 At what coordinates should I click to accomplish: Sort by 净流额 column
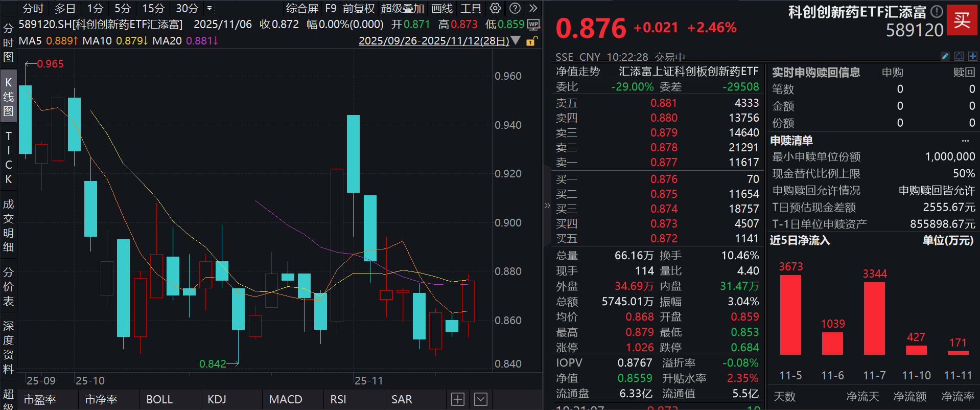coord(910,397)
